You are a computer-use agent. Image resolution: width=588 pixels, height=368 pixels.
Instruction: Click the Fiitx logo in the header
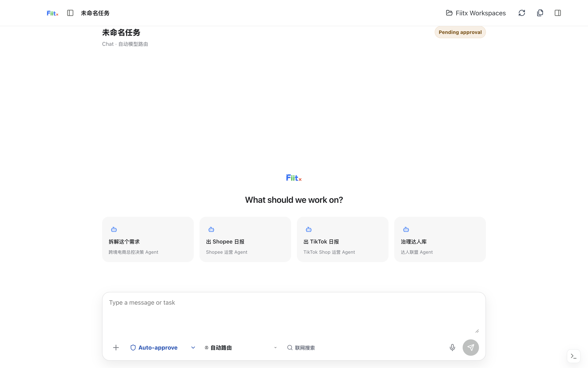52,13
